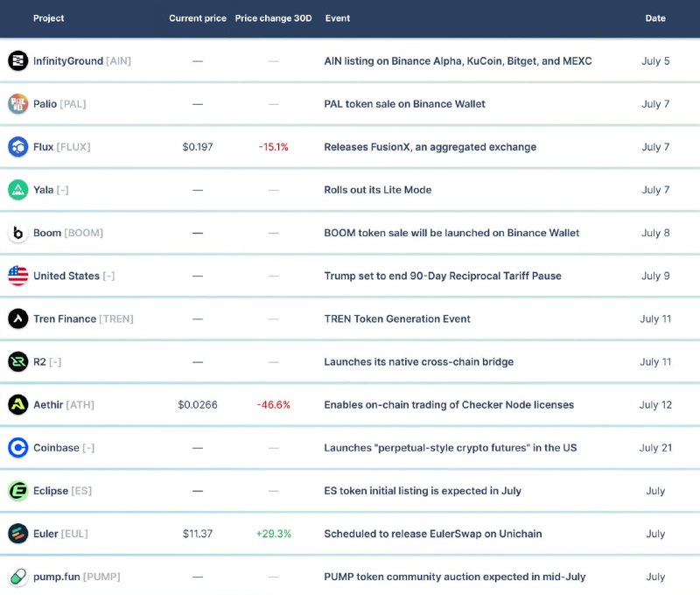Image resolution: width=700 pixels, height=595 pixels.
Task: Click the BOOM token sale event text
Action: pos(451,233)
